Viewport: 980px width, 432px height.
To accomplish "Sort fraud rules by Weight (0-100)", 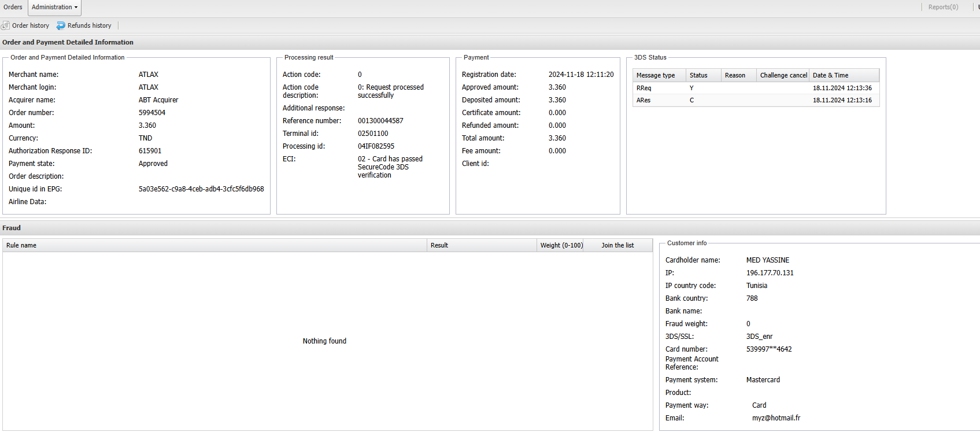I will tap(561, 246).
